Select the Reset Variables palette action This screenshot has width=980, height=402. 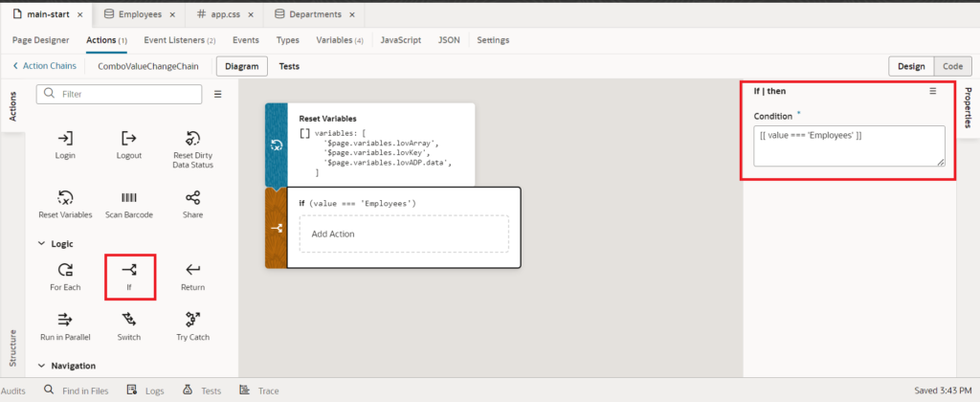click(x=65, y=204)
